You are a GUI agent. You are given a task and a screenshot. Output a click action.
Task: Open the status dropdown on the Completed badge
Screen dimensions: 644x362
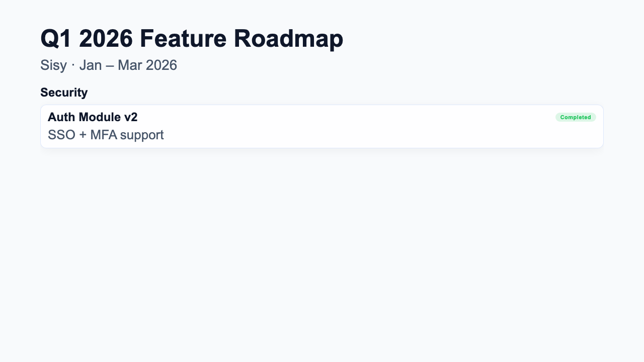[576, 117]
